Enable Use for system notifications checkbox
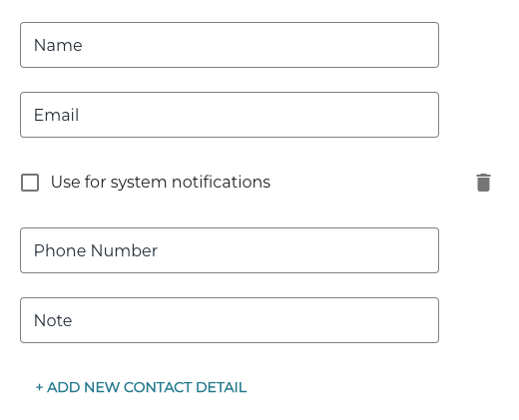519x420 pixels. click(30, 183)
